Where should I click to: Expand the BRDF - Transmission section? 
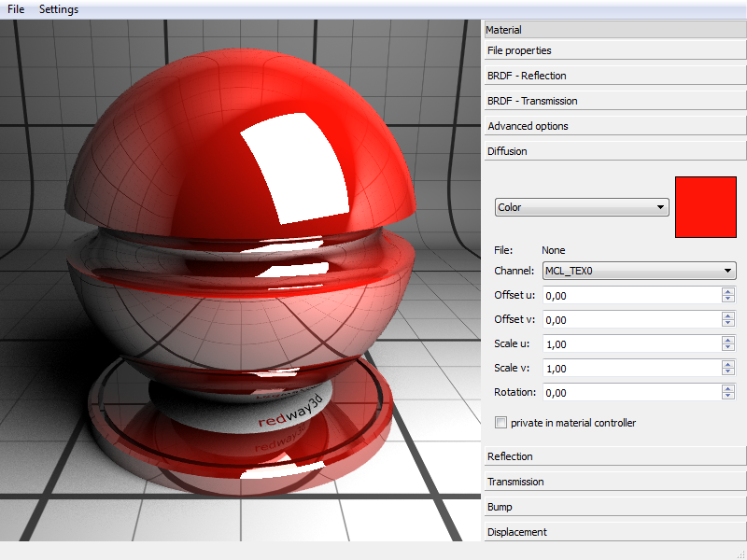(613, 101)
